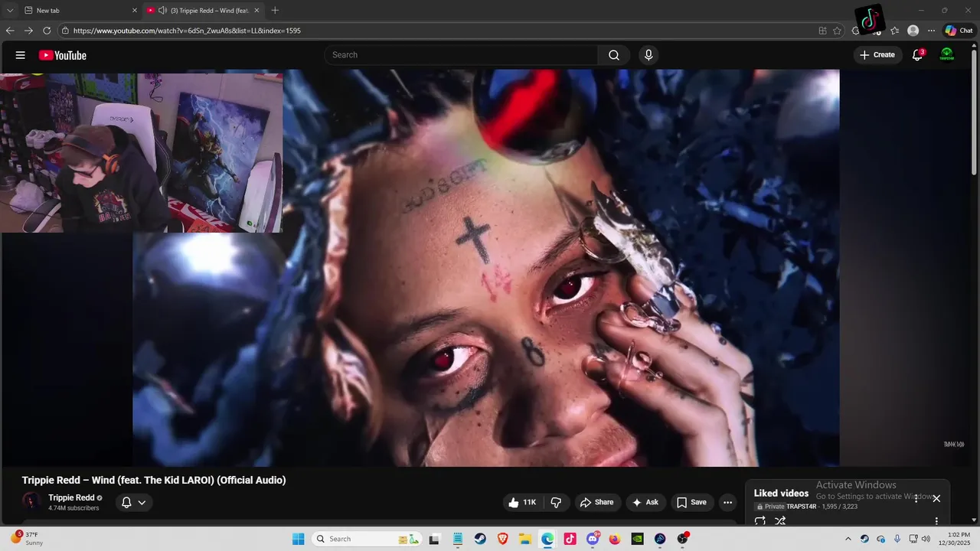The width and height of the screenshot is (980, 551).
Task: Dislike the video with thumbs down
Action: pyautogui.click(x=557, y=503)
